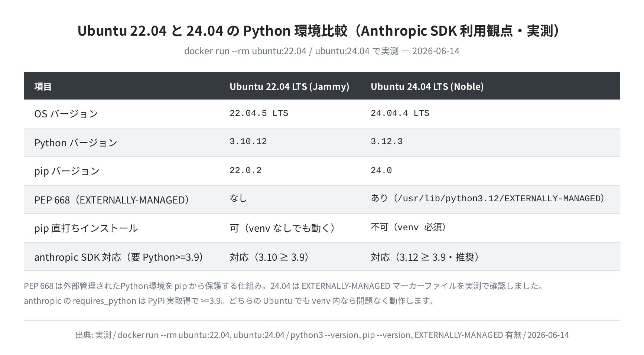Click the '3.12.3' Python version cell
The image size is (644, 355).
(387, 141)
